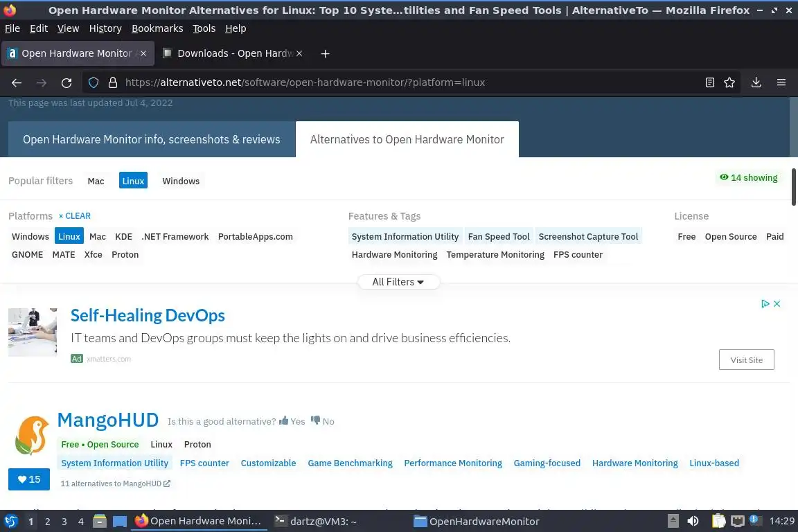Open the taskbar start menu icon
Viewport: 798px width, 532px height.
click(10, 522)
